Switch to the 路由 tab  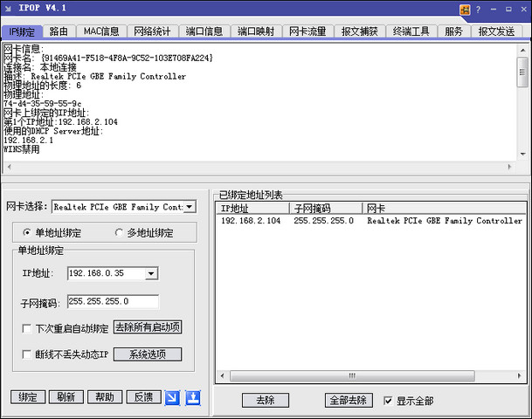(x=59, y=31)
